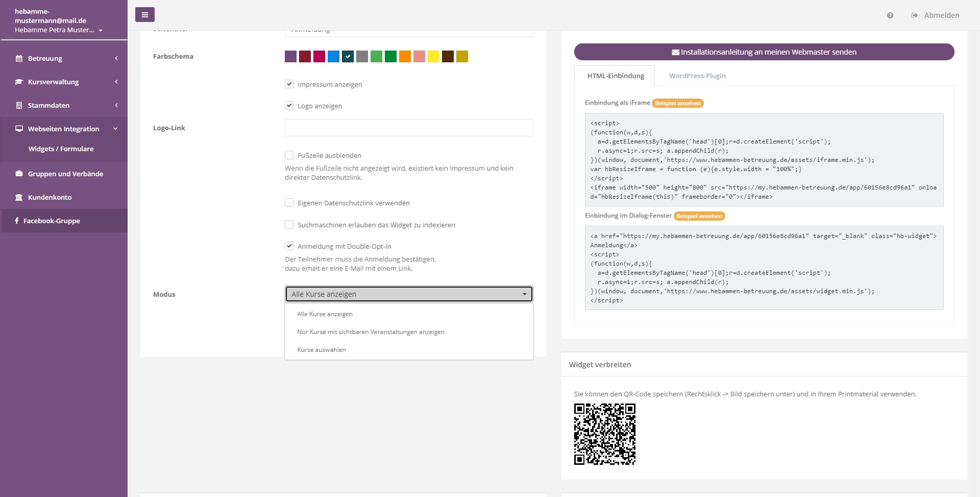980x497 pixels.
Task: Send Installationsanleitung to my webmaster
Action: pos(764,52)
